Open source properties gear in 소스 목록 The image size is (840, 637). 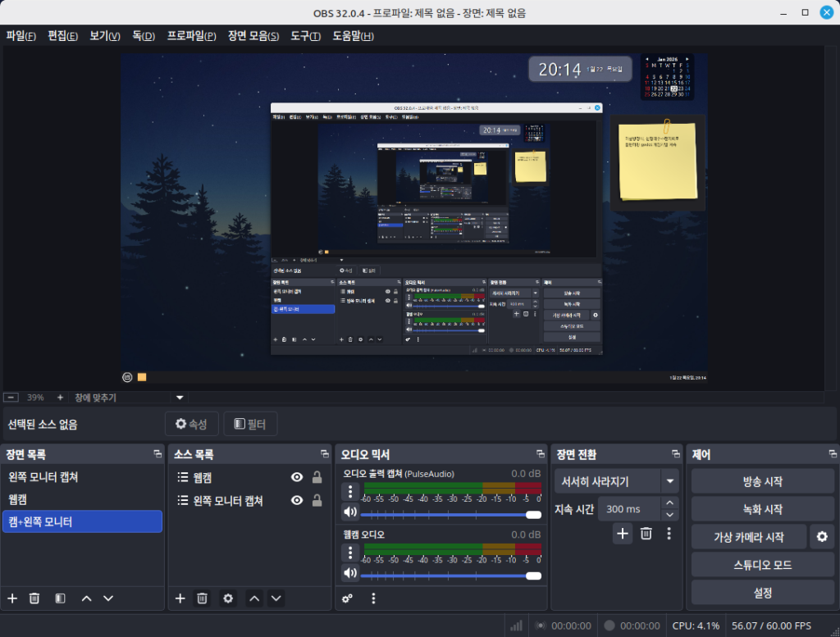click(228, 598)
